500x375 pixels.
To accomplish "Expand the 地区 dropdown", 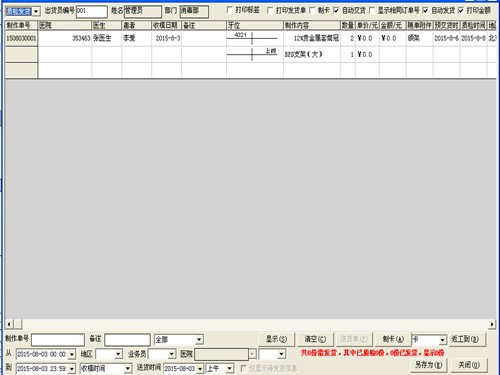I will pyautogui.click(x=118, y=354).
